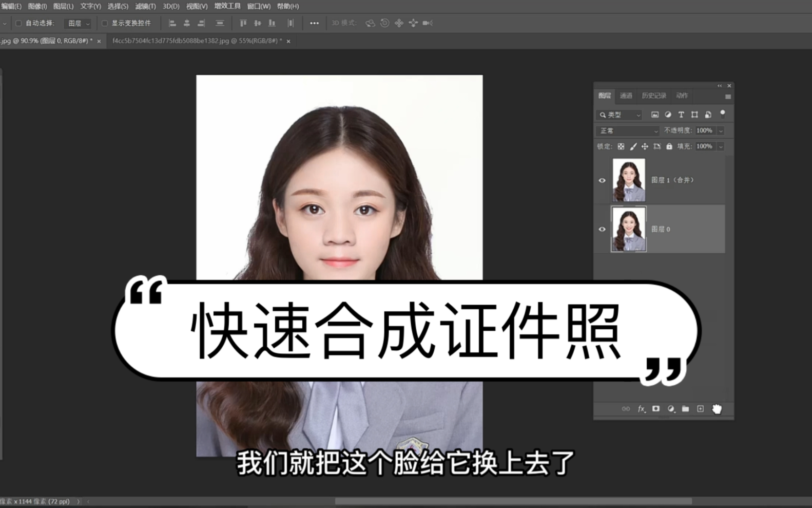The width and height of the screenshot is (812, 508).
Task: Create a new fill or adjustment layer
Action: [671, 409]
